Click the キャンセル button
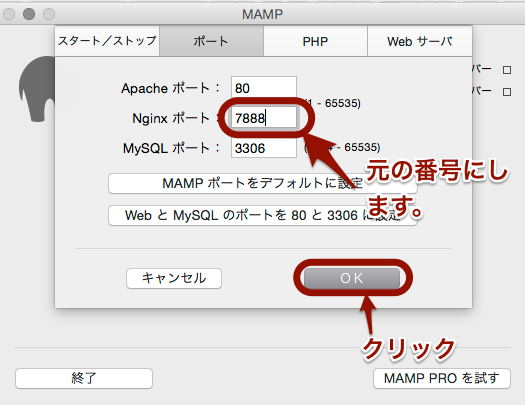 click(x=174, y=278)
